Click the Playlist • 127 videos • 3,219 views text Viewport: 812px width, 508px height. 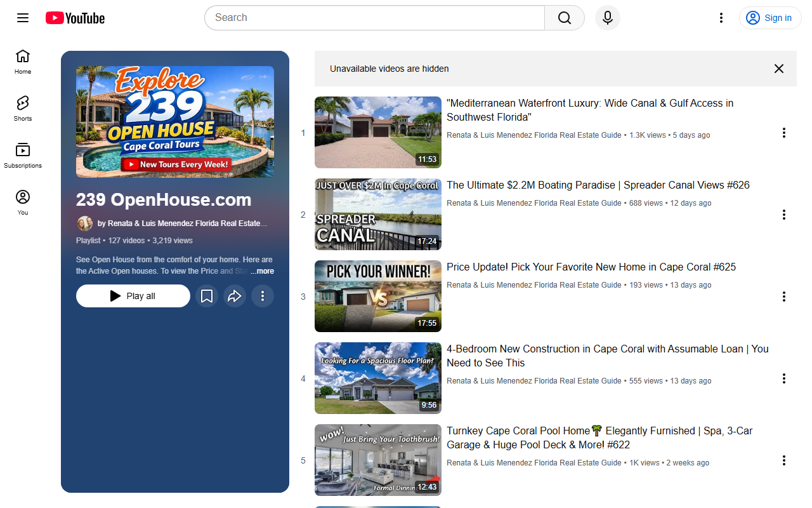point(134,241)
